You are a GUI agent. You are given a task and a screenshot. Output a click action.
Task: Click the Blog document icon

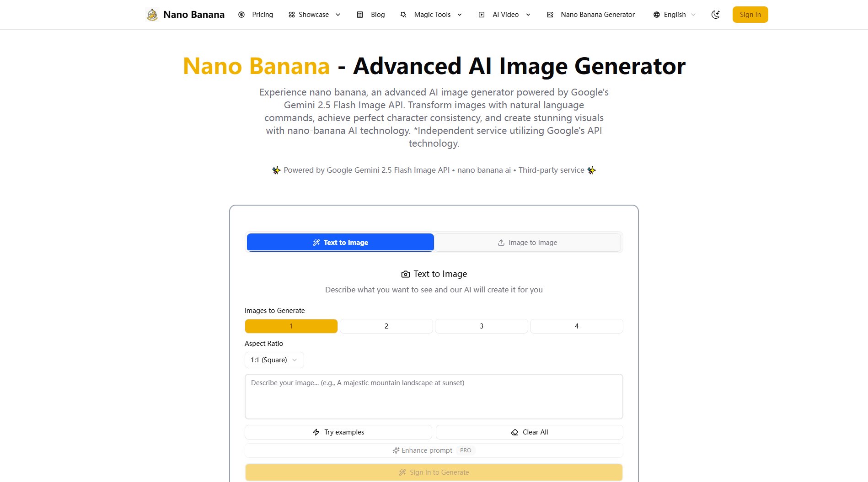click(x=360, y=15)
